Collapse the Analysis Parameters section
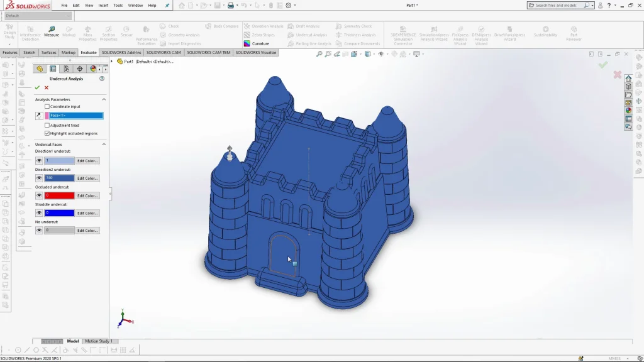Screen dimensions: 644x362 104,99
